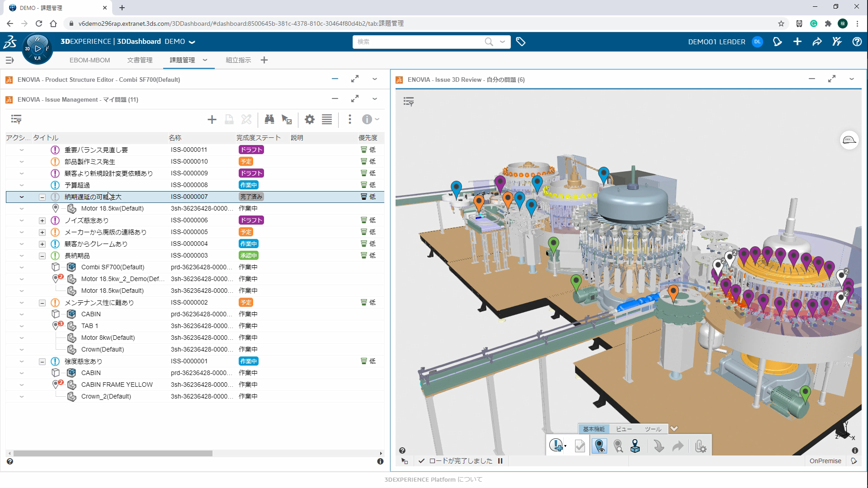Collapse the 長納期品 issue tree
The height and width of the screenshot is (488, 868).
[42, 256]
